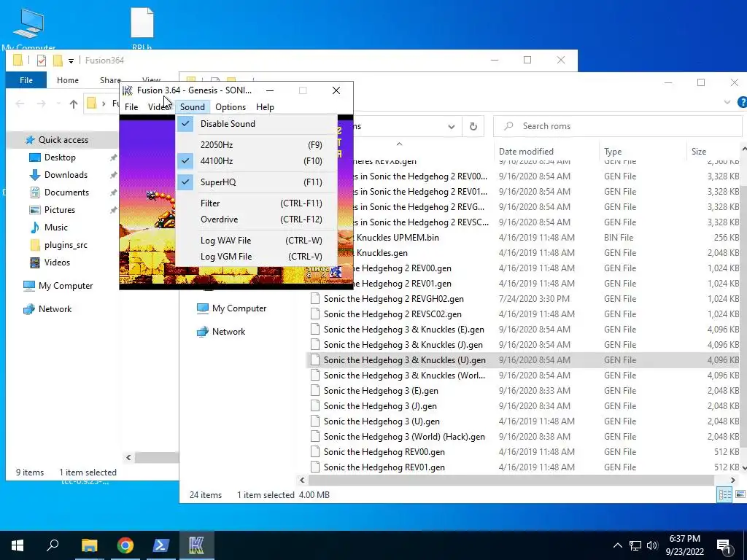This screenshot has height=560, width=747.
Task: Click Up arrow in Fusion364 window
Action: click(x=74, y=104)
